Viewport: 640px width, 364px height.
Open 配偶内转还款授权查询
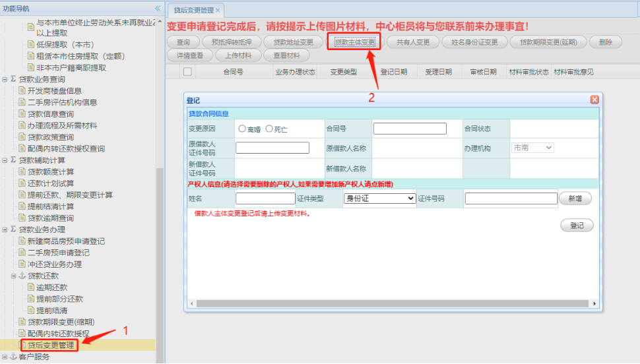66,148
